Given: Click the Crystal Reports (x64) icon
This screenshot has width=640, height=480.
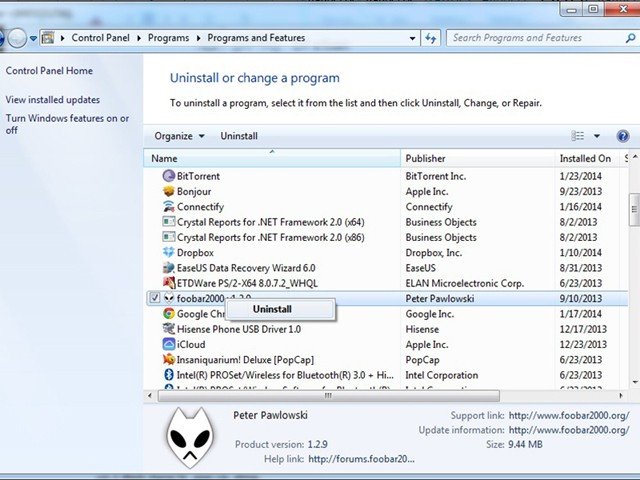Looking at the screenshot, I should tap(169, 222).
